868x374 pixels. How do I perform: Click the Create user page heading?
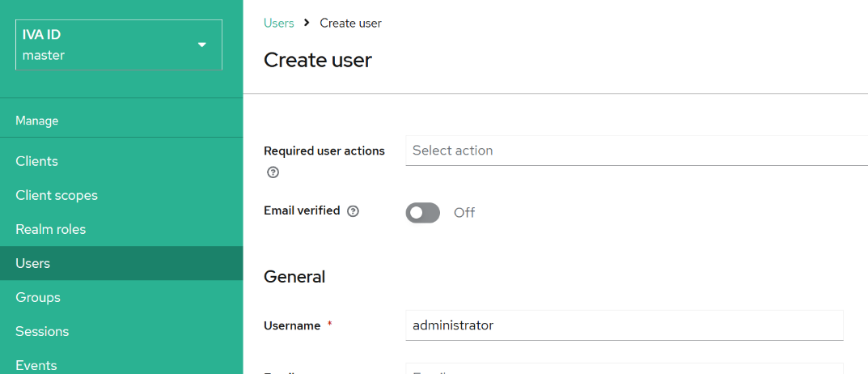(318, 60)
